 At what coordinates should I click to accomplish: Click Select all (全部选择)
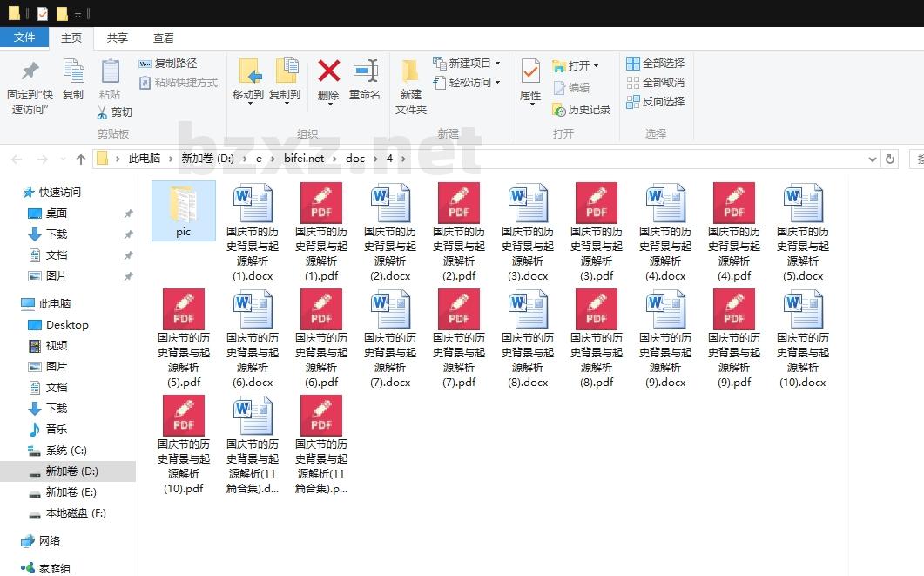click(x=656, y=64)
